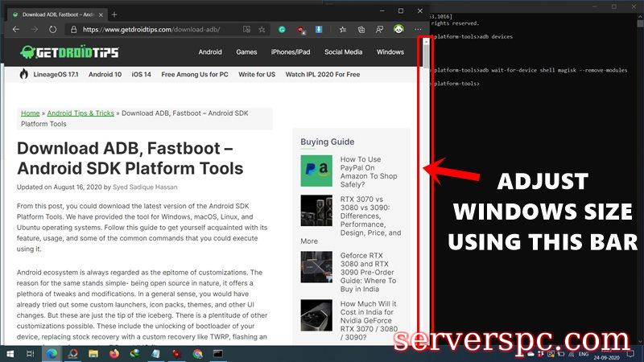
Task: Click the panda profile avatar
Action: 398,29
